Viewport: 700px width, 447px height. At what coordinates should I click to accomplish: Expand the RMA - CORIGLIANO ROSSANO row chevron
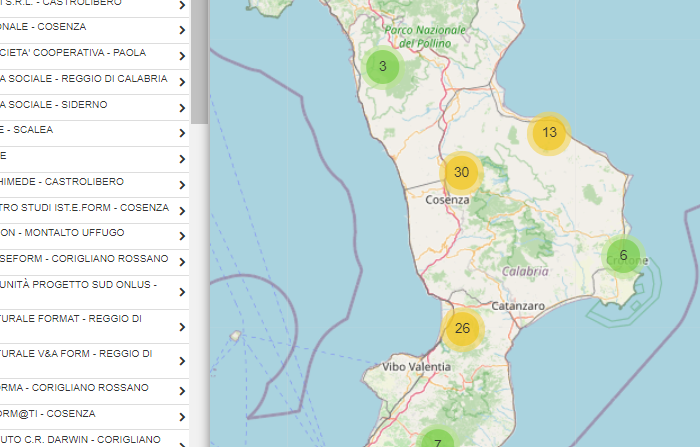pos(182,391)
